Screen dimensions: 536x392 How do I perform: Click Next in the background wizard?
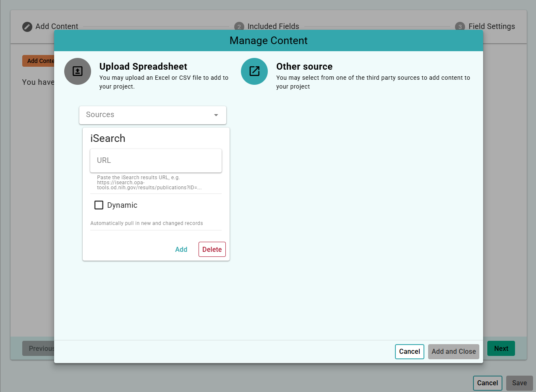coord(501,348)
